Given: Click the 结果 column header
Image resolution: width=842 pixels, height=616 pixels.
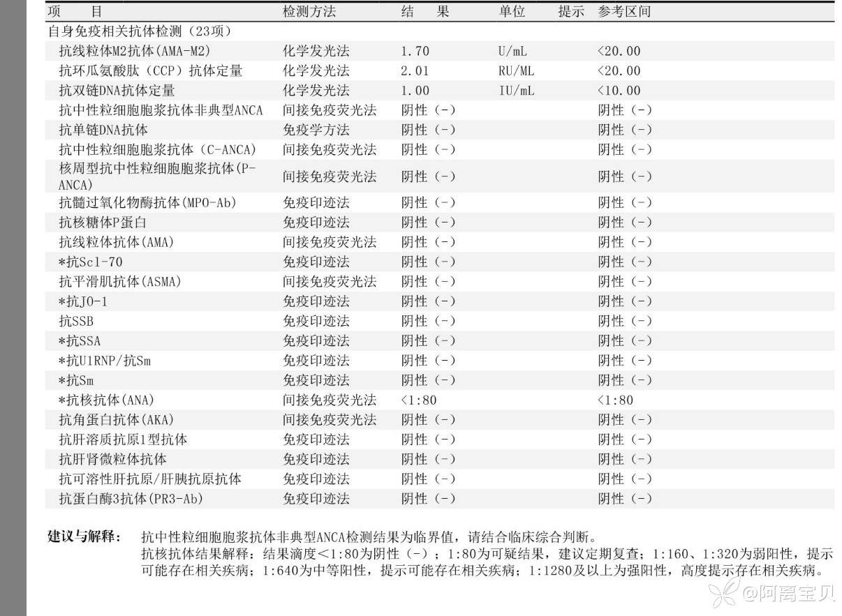Looking at the screenshot, I should click(x=425, y=12).
